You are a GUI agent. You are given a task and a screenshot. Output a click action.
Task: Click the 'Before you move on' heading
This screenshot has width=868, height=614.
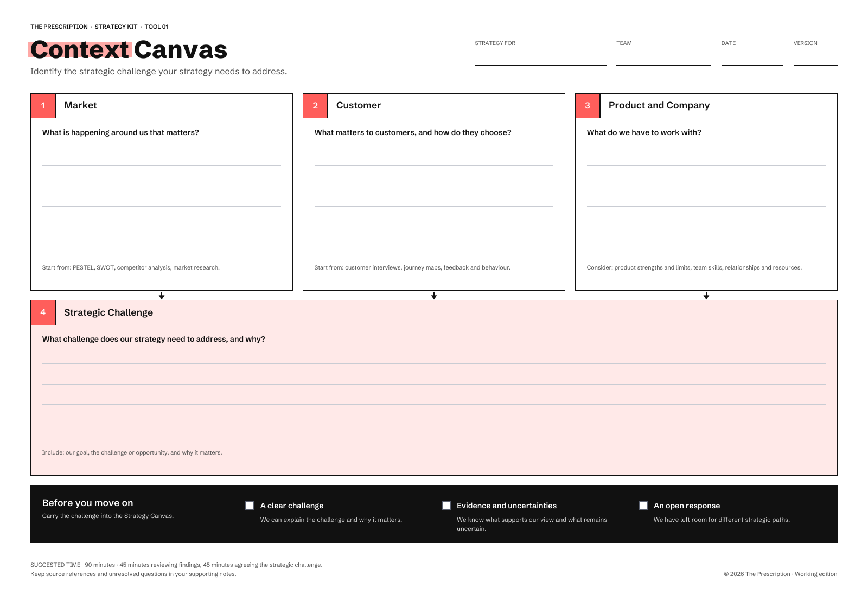[87, 503]
